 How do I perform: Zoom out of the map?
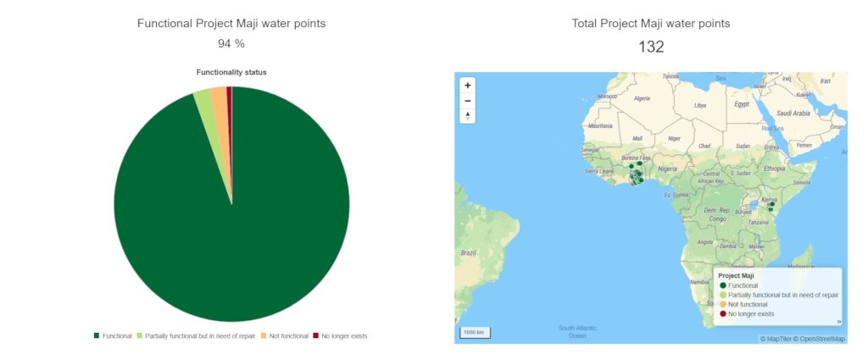pos(468,101)
